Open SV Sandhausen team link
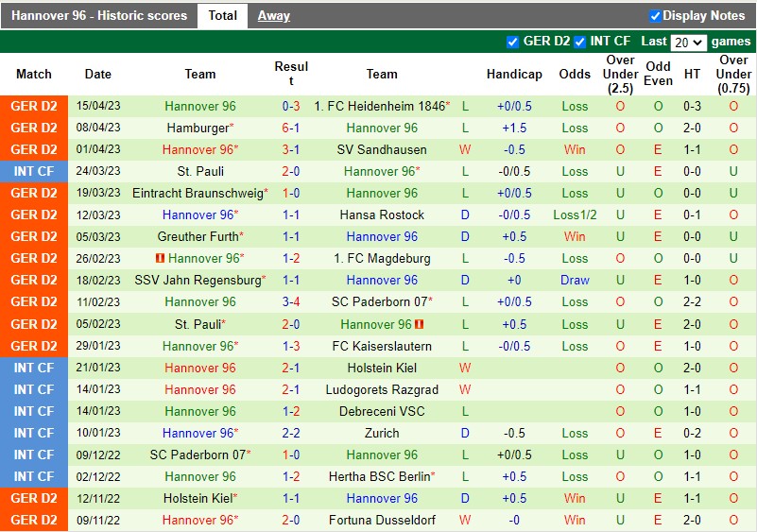757x532 pixels. point(382,149)
